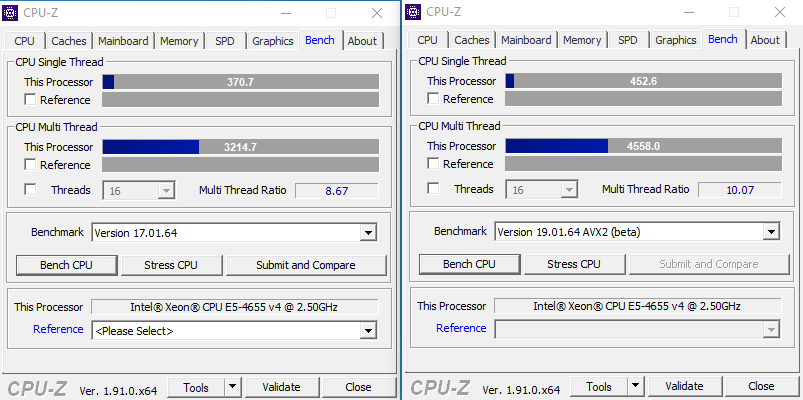The width and height of the screenshot is (803, 400).
Task: Click Bench CPU button in right window
Action: click(470, 264)
